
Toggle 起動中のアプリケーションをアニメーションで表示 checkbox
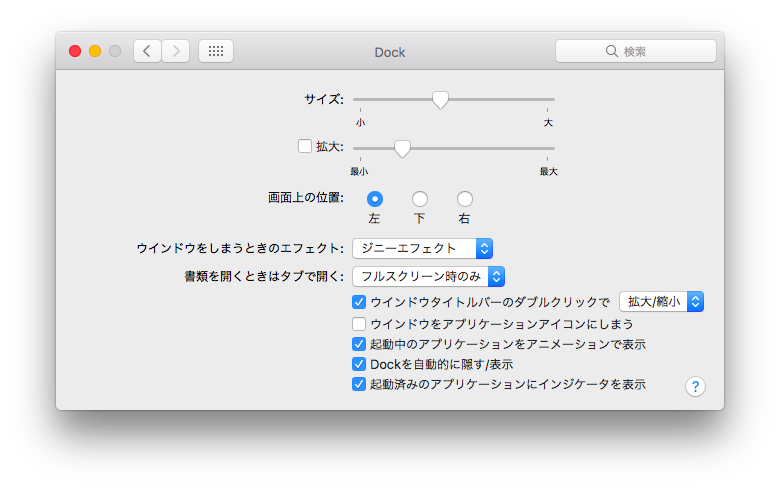tap(359, 344)
